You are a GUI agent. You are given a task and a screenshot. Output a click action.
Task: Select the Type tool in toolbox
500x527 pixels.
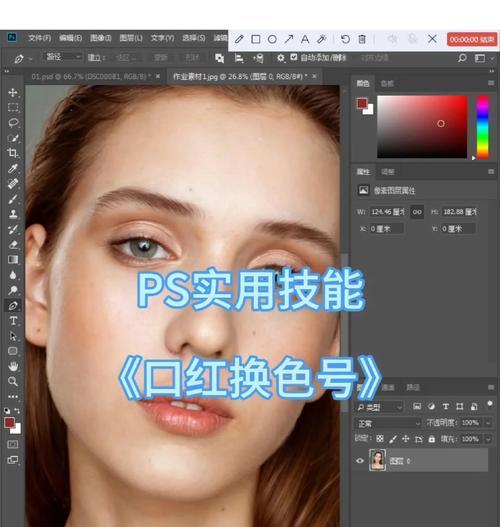tap(13, 321)
